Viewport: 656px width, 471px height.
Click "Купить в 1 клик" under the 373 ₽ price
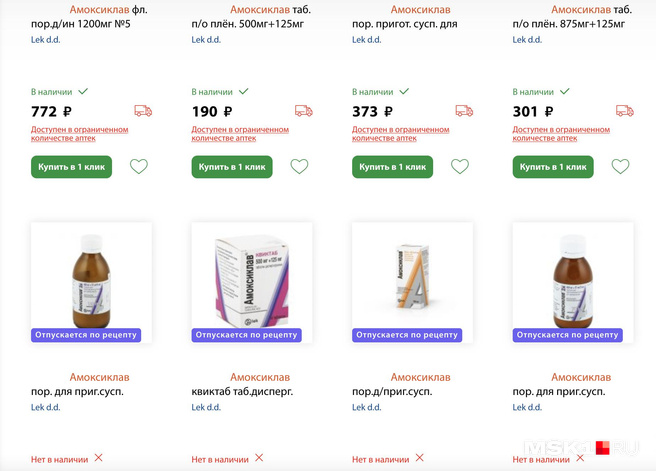(392, 167)
